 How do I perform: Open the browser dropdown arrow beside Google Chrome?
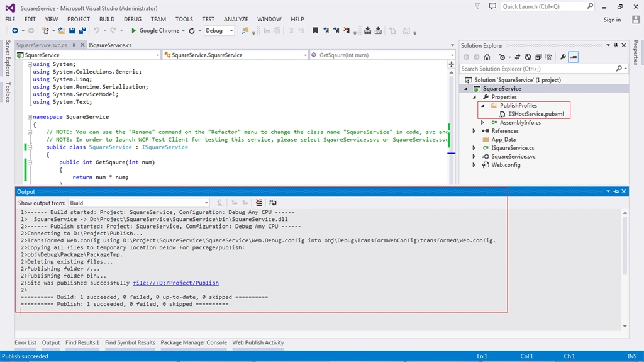click(183, 31)
